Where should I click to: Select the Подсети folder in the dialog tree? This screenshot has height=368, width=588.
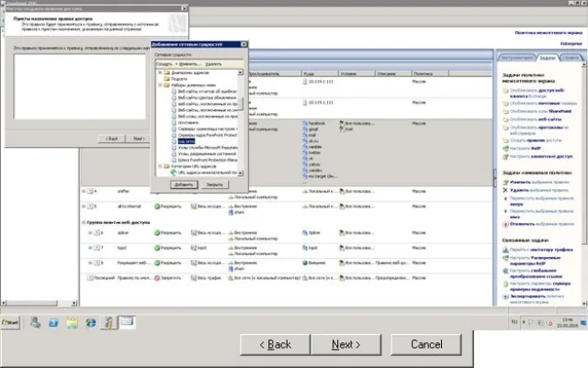click(179, 79)
